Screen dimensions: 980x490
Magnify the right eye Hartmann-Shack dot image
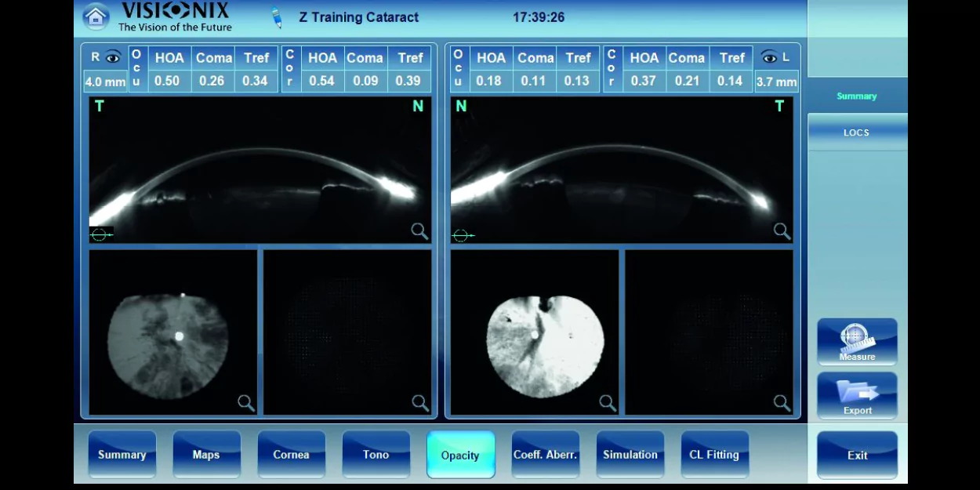pos(419,403)
